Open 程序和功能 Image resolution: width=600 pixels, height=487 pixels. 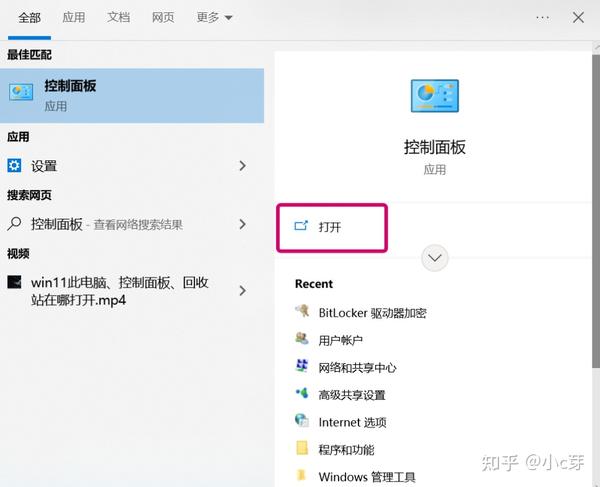click(346, 450)
